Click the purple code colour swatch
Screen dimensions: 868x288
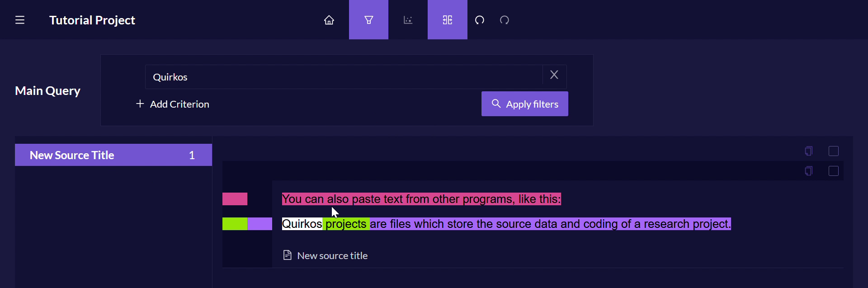tap(260, 224)
